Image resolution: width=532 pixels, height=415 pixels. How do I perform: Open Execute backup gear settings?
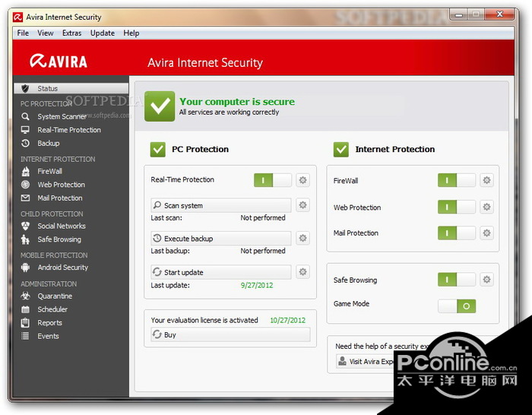(302, 238)
